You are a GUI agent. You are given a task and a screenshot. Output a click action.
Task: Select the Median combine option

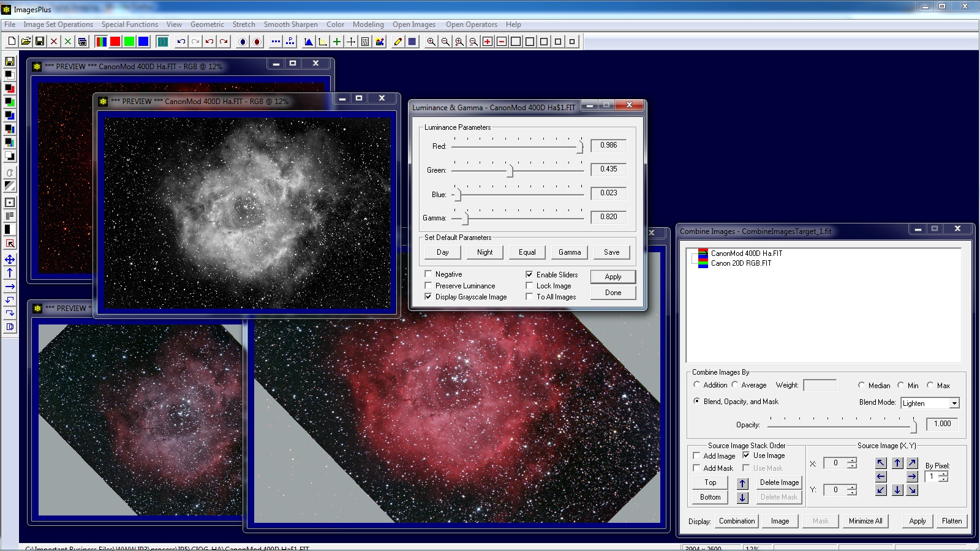coord(861,385)
